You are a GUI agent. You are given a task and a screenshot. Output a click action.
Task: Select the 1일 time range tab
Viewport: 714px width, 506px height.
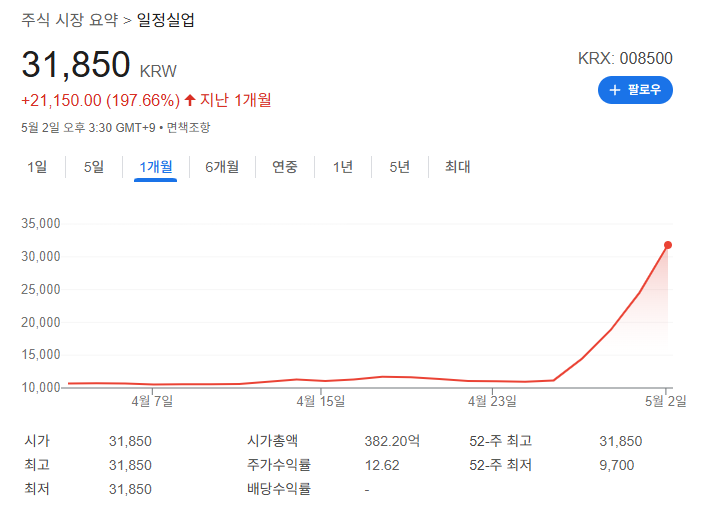point(37,167)
